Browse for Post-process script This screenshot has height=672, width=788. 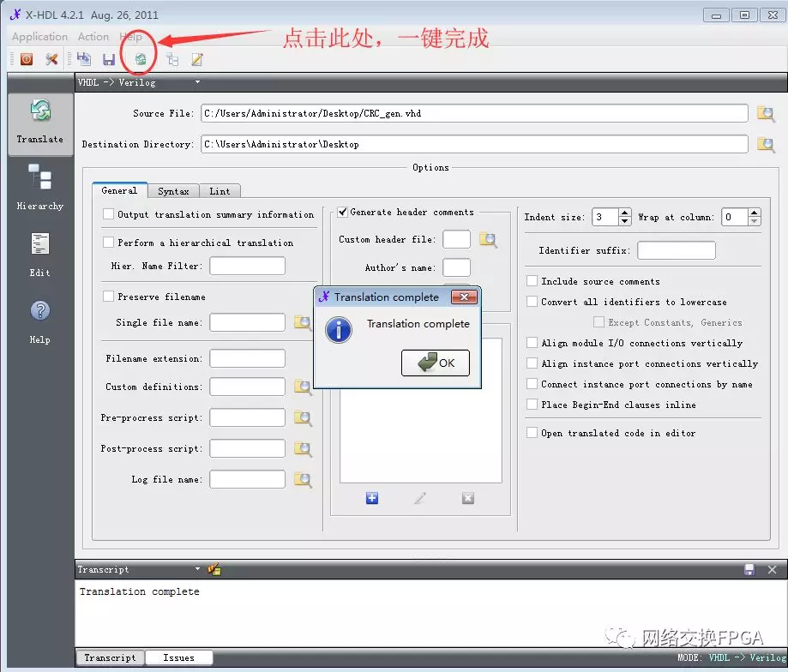pos(303,449)
